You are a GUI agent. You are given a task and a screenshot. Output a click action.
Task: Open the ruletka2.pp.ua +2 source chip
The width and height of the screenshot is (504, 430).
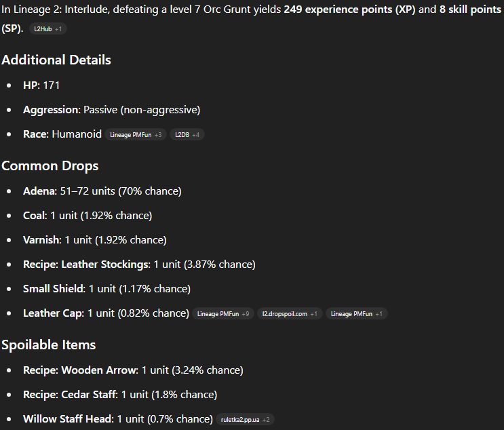click(245, 419)
